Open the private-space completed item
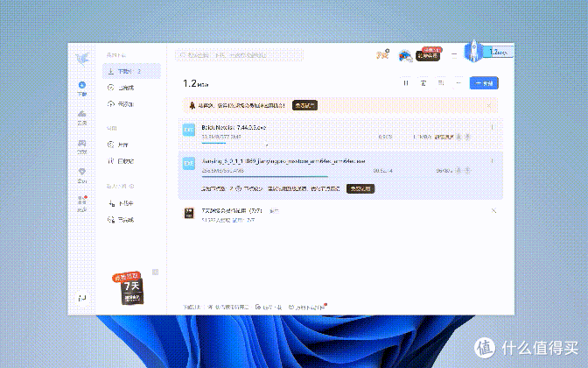This screenshot has height=368, width=588. point(131,220)
